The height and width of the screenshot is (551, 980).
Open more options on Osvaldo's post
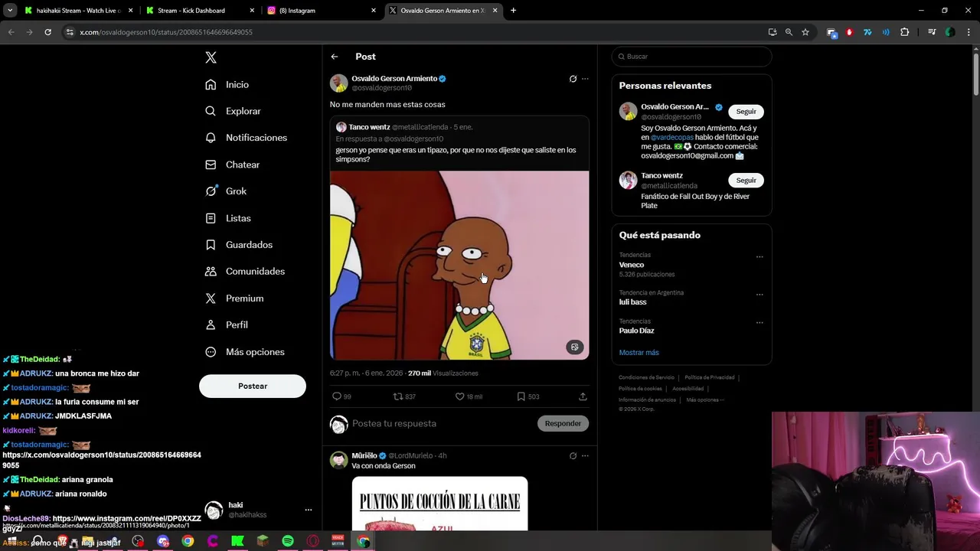coord(585,79)
